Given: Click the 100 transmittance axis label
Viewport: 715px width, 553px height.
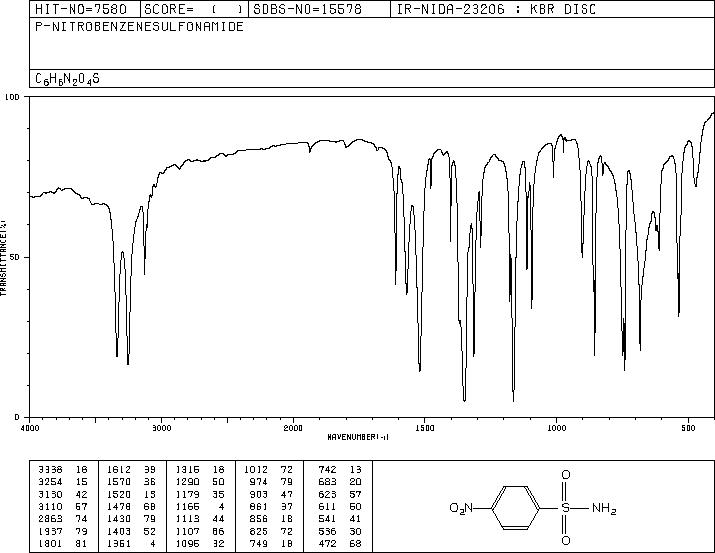Looking at the screenshot, I should (x=12, y=97).
